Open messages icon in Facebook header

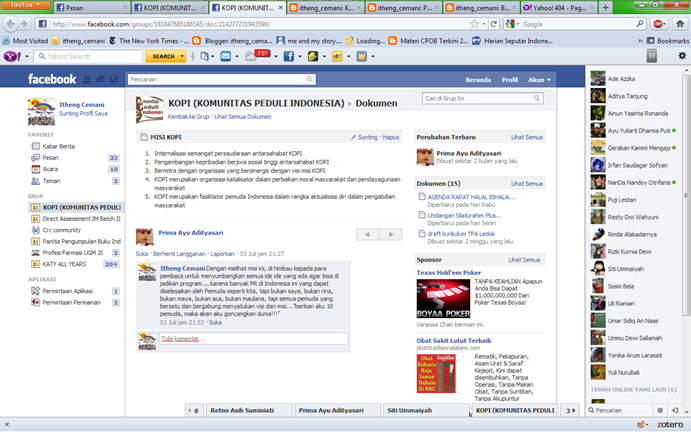click(x=100, y=79)
